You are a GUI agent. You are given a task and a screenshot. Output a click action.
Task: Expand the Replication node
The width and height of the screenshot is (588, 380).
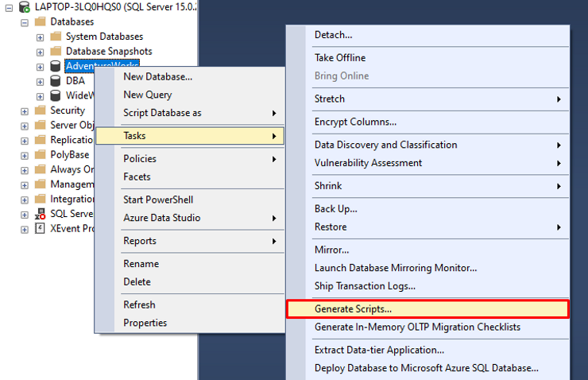tap(25, 141)
